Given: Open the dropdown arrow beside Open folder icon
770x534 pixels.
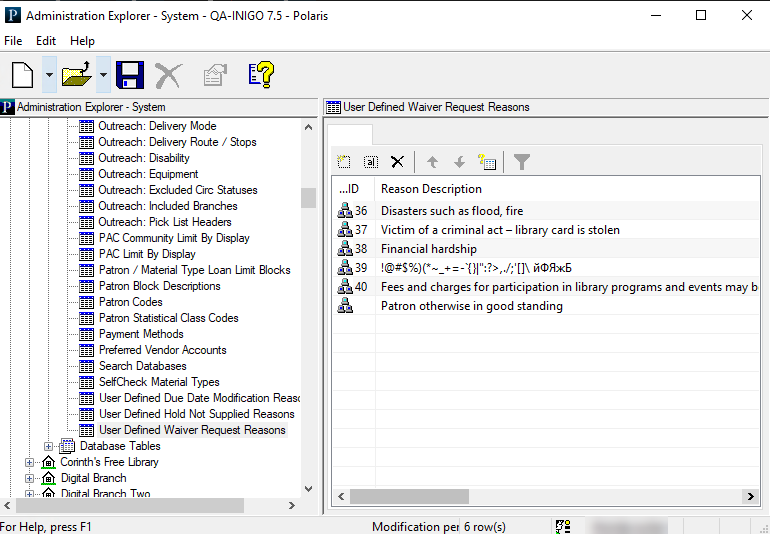Looking at the screenshot, I should (x=103, y=75).
